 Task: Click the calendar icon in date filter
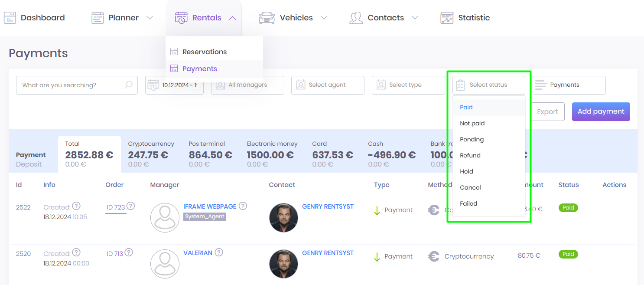153,85
